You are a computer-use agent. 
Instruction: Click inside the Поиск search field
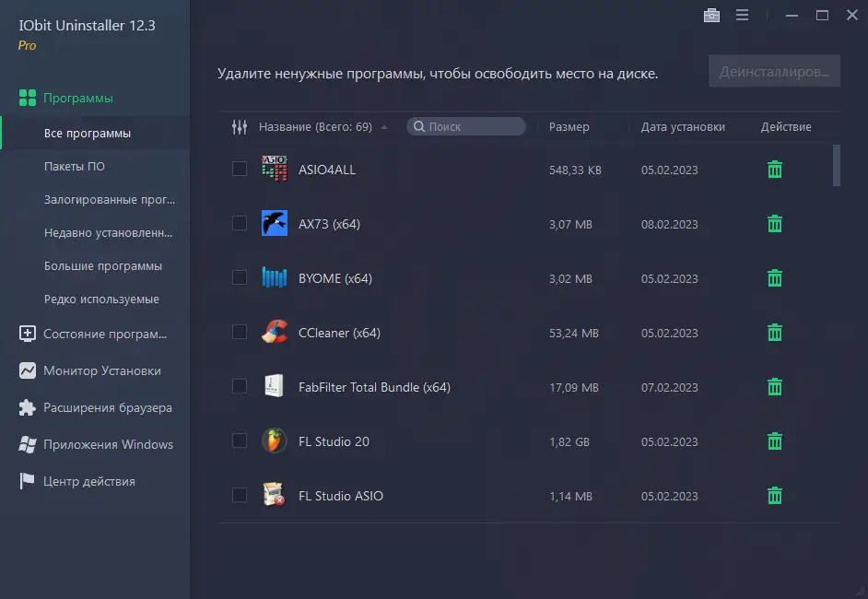(x=465, y=126)
